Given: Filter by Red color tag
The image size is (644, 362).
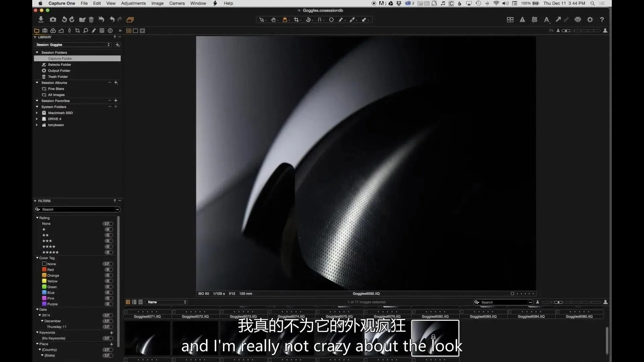Looking at the screenshot, I should coord(50,269).
